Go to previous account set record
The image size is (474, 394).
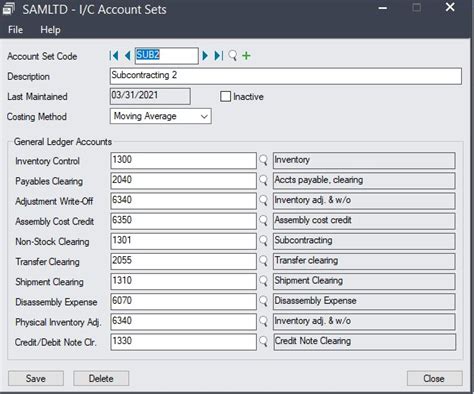click(x=127, y=56)
